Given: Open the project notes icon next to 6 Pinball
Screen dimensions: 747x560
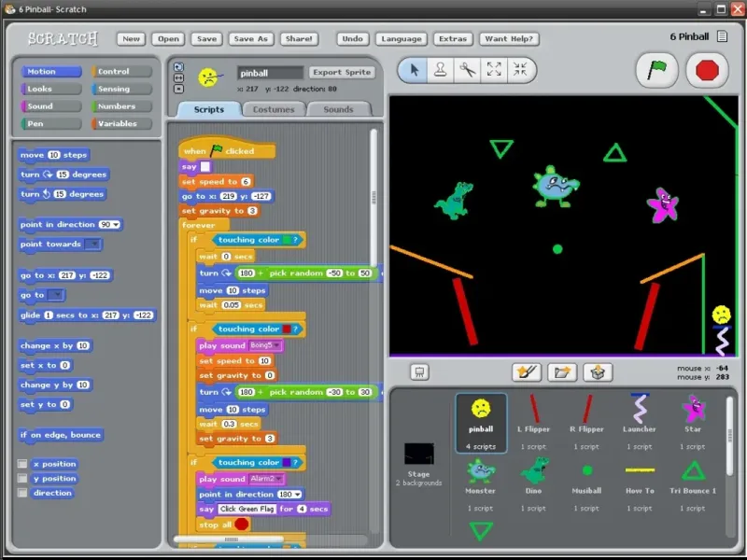Looking at the screenshot, I should pyautogui.click(x=722, y=36).
